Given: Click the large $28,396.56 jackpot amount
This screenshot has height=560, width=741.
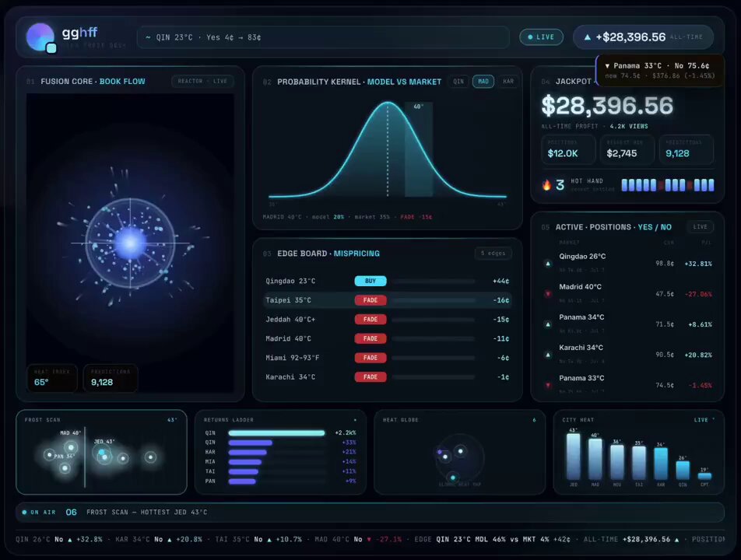Looking at the screenshot, I should (x=607, y=106).
